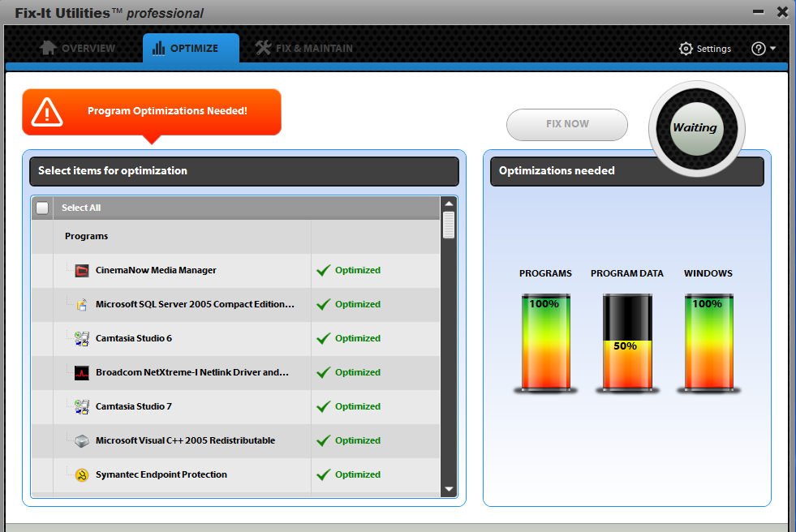Click the home icon beside Overview
This screenshot has height=532, width=796.
click(48, 48)
